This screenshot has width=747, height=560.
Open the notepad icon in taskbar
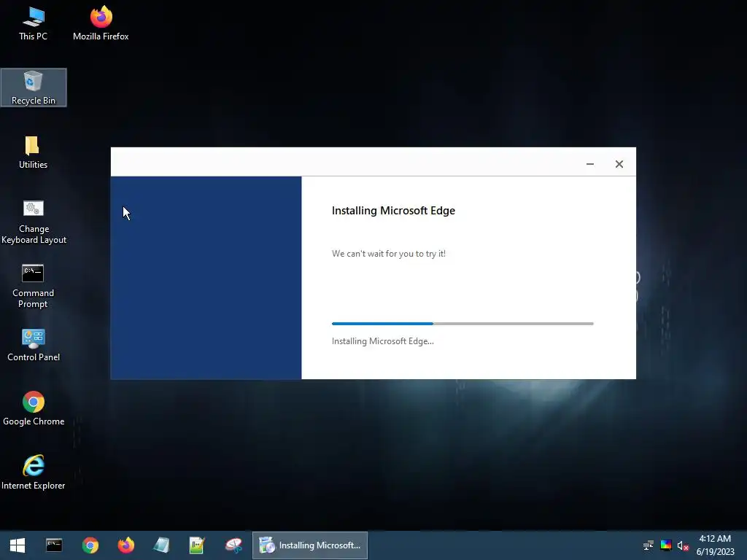161,545
